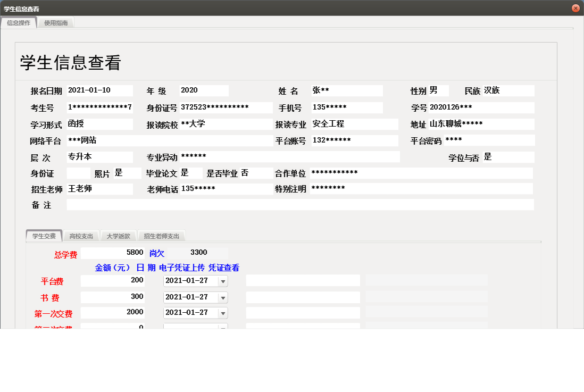
Task: Expand the 书费 date picker
Action: (x=224, y=297)
